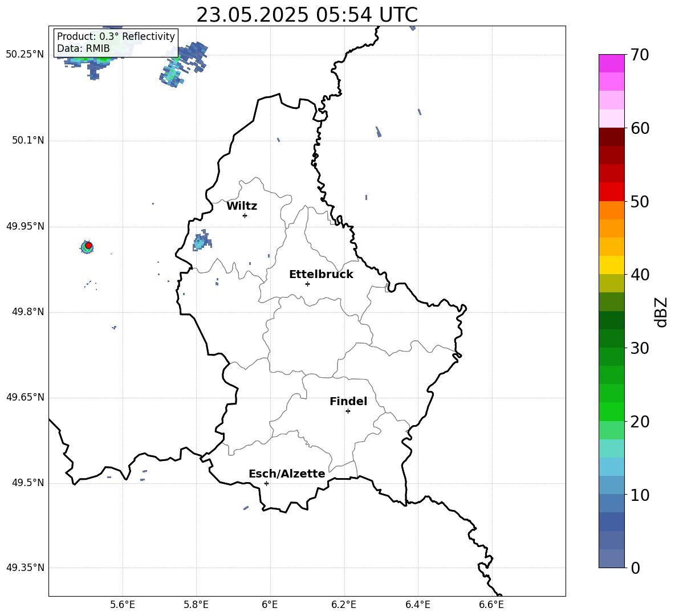
Task: Click the Wiltz cross marker
Action: point(245,215)
